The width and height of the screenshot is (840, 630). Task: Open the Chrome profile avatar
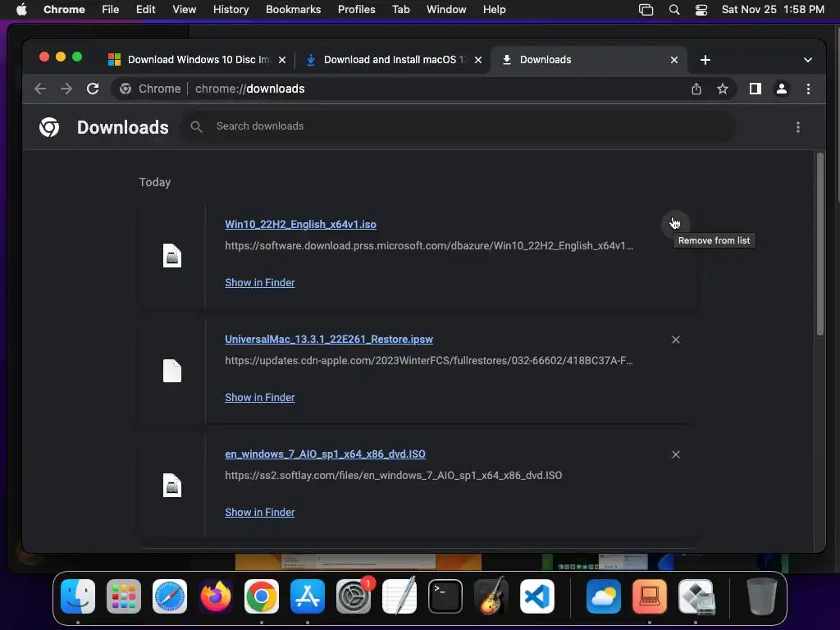point(782,89)
